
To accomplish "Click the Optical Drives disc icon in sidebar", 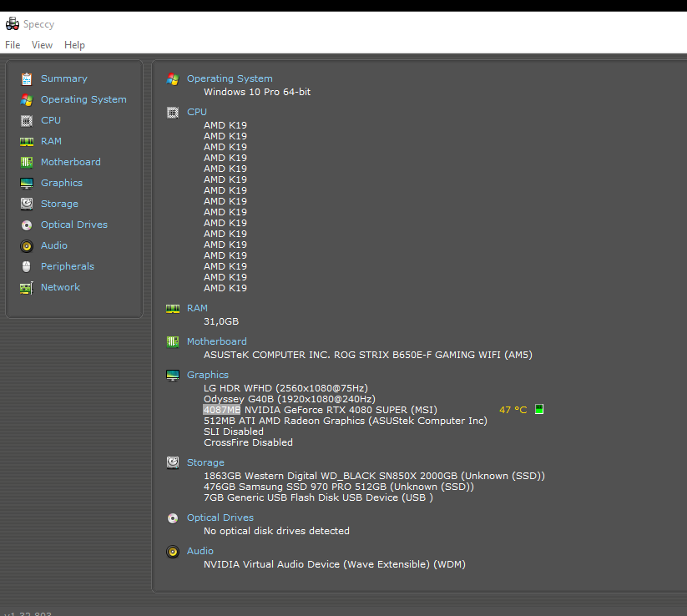I will 27,225.
